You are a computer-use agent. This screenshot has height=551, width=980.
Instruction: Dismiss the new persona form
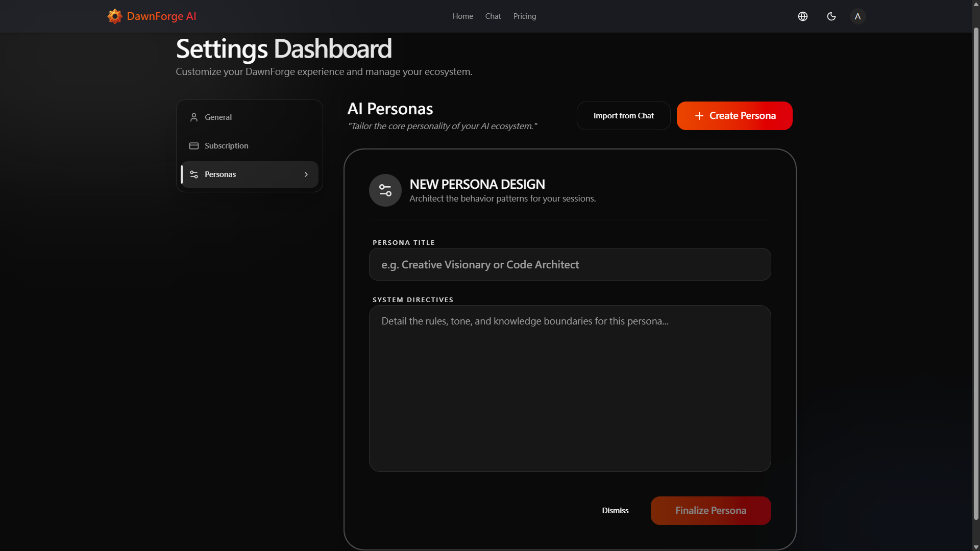(615, 511)
